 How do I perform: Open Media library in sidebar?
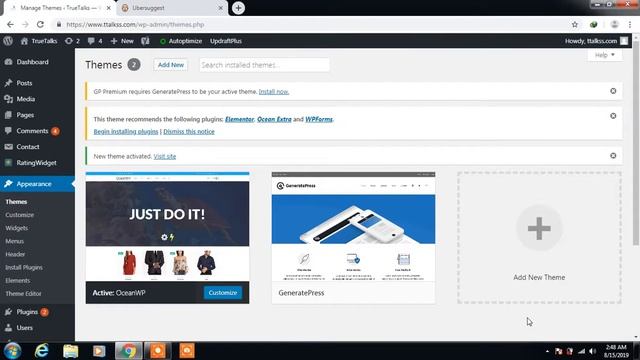click(x=25, y=99)
